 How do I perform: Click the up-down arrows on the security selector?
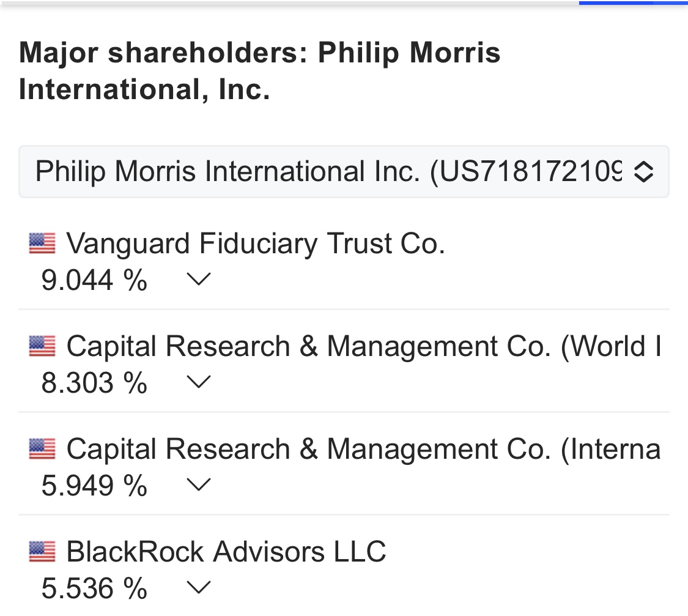click(x=643, y=172)
